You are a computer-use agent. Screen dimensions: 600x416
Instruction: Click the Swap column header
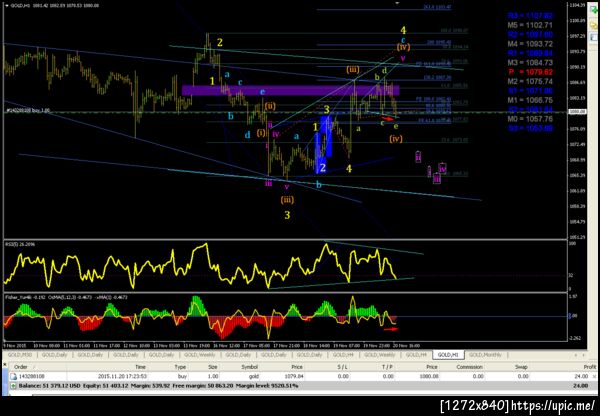[x=521, y=367]
